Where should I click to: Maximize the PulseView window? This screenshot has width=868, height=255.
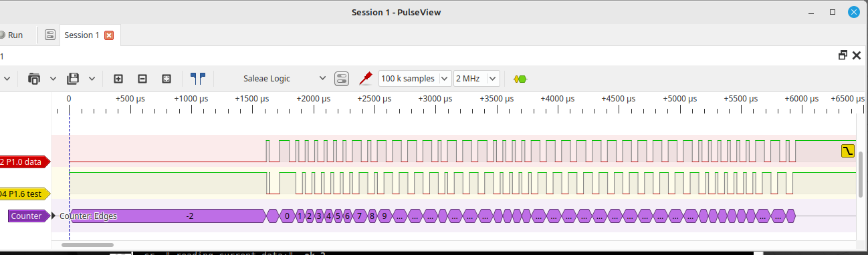pos(833,12)
